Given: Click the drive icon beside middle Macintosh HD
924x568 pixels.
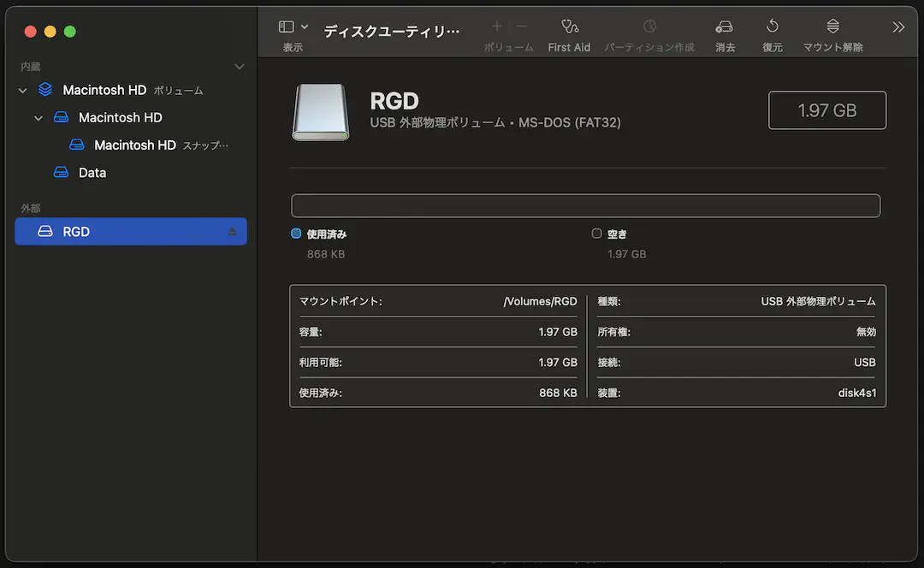Looking at the screenshot, I should point(61,116).
